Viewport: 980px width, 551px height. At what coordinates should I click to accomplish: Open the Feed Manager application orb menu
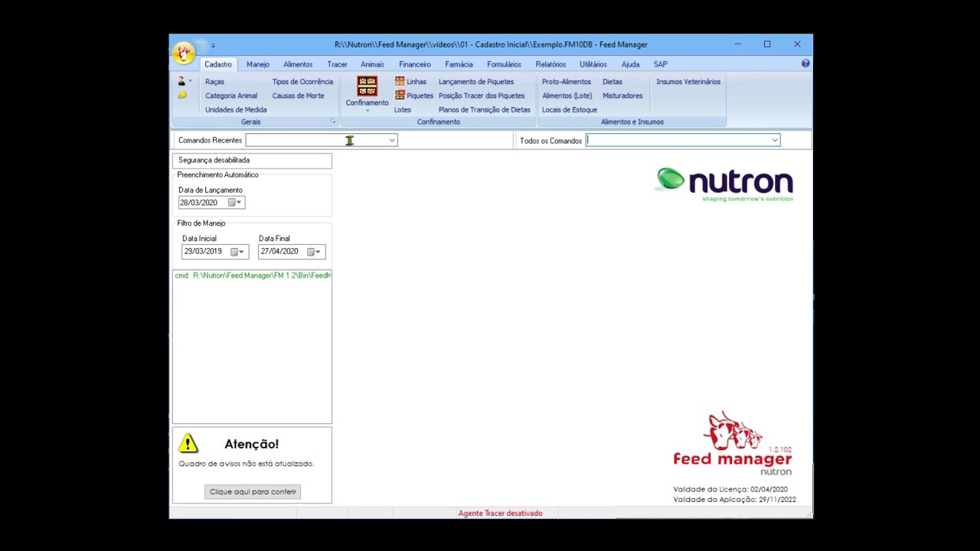click(x=183, y=53)
